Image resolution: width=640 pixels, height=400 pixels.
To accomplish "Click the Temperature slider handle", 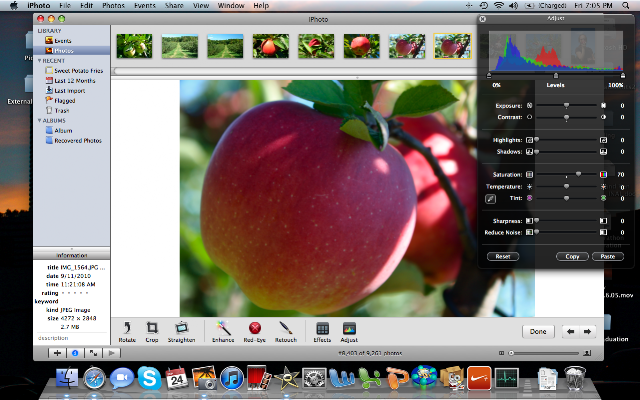I will (566, 187).
